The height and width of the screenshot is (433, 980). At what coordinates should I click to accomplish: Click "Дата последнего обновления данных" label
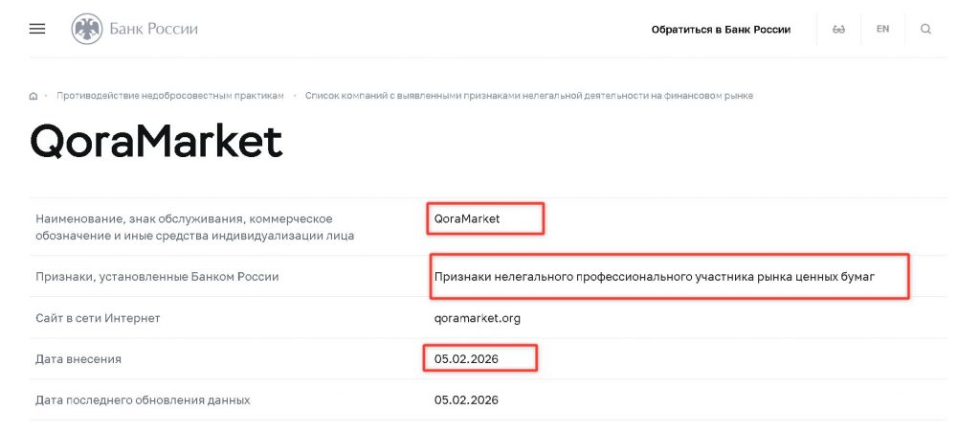pos(143,399)
